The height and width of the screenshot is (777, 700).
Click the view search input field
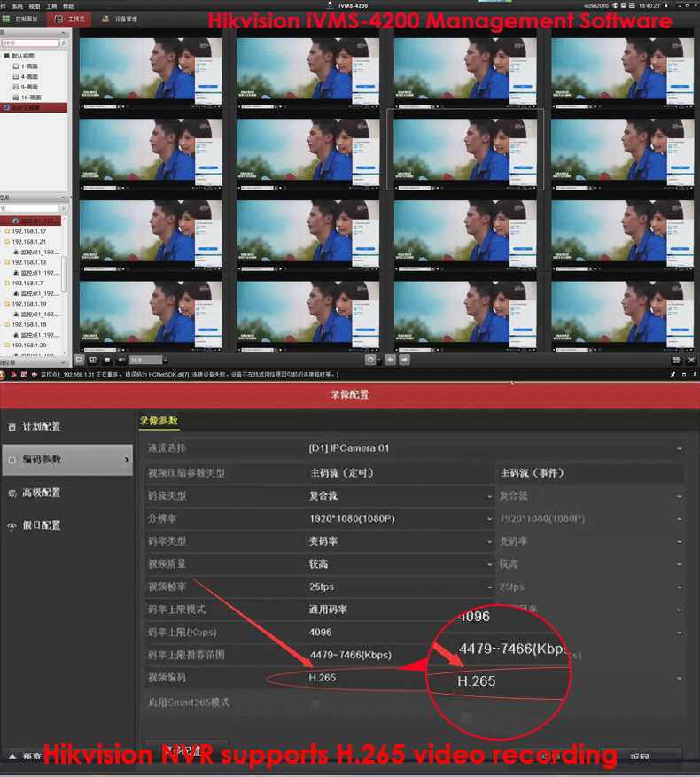pyautogui.click(x=30, y=43)
